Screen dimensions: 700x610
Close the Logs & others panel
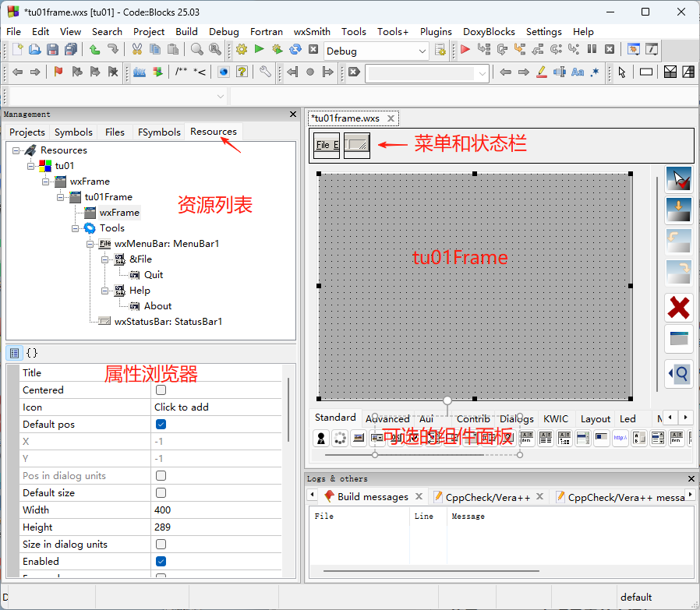pos(691,478)
